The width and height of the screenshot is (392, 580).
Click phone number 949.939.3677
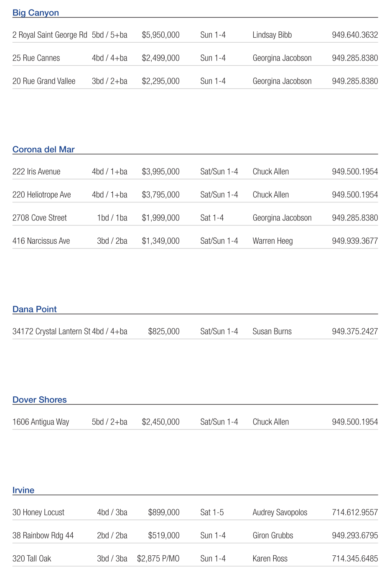coord(355,241)
